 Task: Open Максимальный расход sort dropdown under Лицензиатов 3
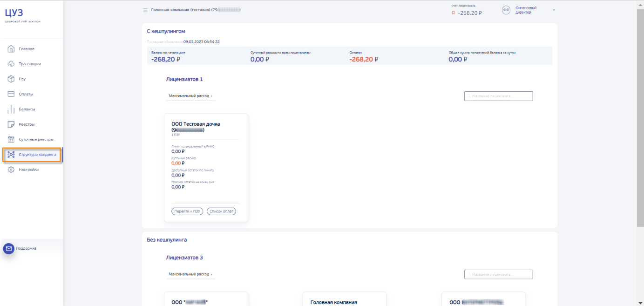(x=190, y=274)
